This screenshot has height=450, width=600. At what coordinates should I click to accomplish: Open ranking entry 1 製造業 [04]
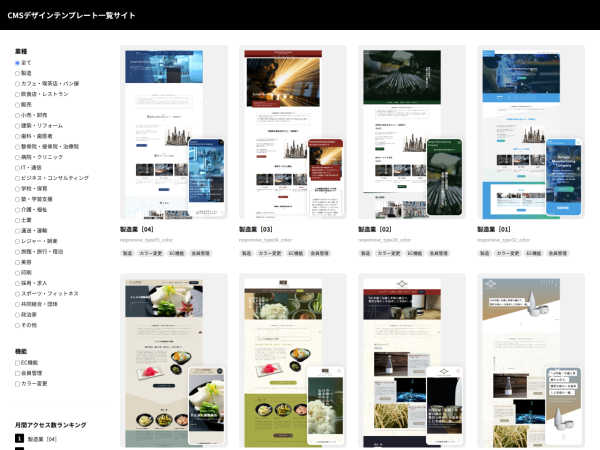coord(42,439)
